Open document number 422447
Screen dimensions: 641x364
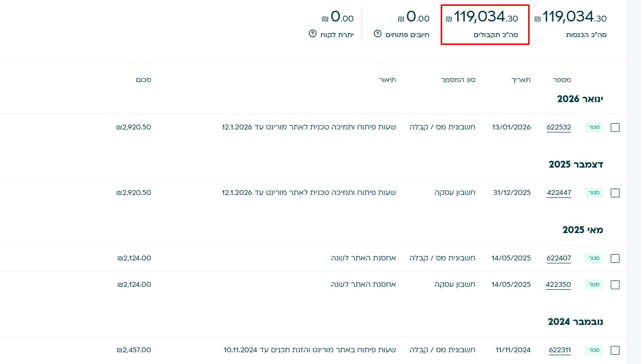point(558,193)
